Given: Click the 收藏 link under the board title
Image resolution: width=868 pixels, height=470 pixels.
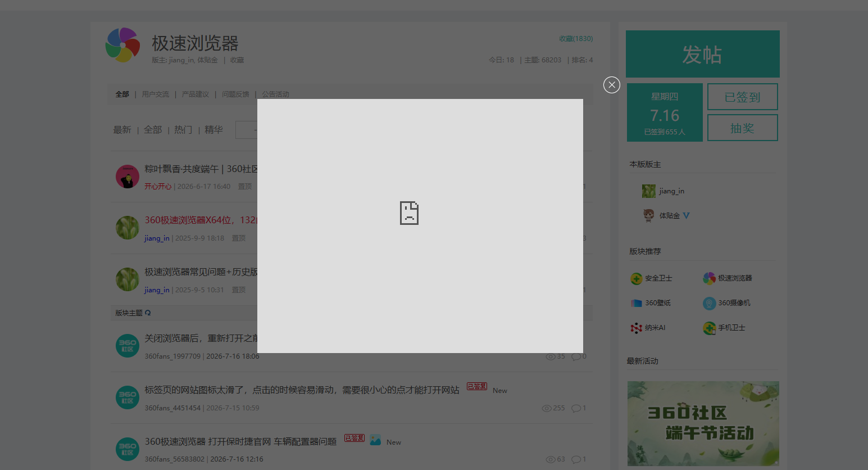Looking at the screenshot, I should tap(237, 60).
